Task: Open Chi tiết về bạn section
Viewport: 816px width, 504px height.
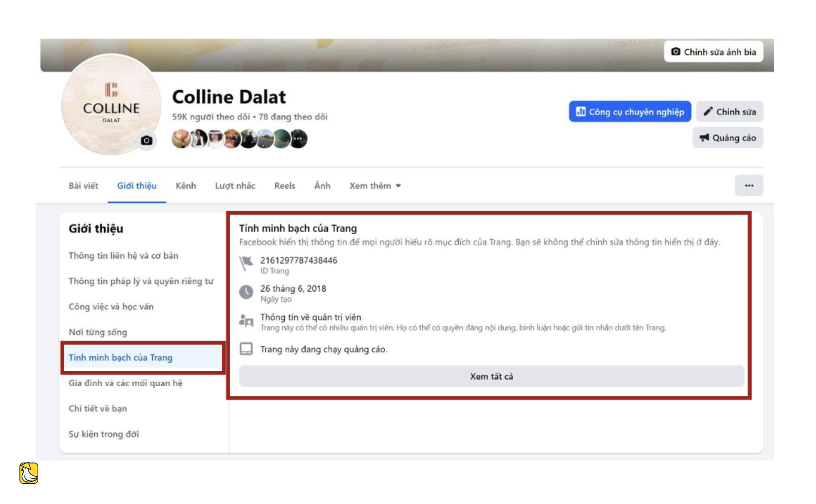Action: point(98,409)
